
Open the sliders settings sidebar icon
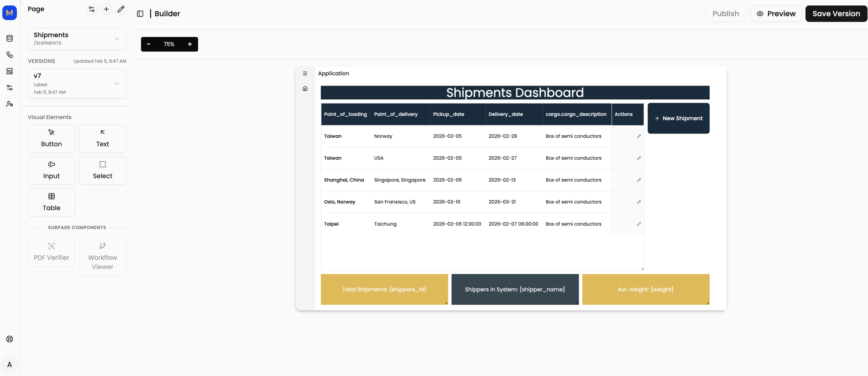coord(9,87)
